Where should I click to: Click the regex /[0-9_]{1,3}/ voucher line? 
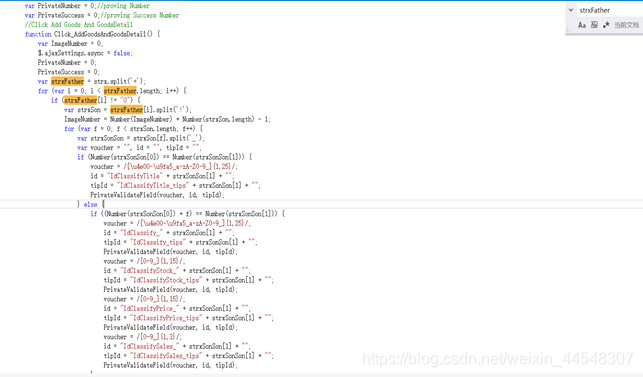[142, 336]
